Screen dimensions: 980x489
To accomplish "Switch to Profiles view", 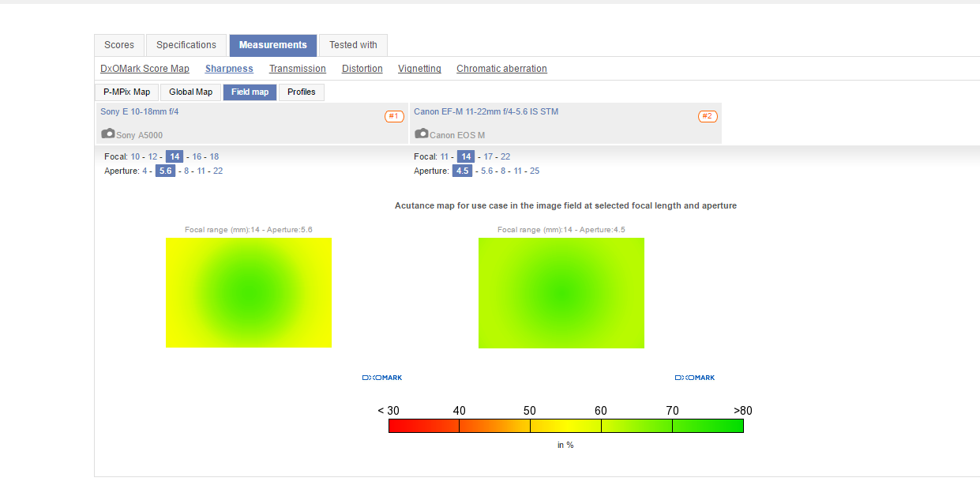I will click(301, 92).
